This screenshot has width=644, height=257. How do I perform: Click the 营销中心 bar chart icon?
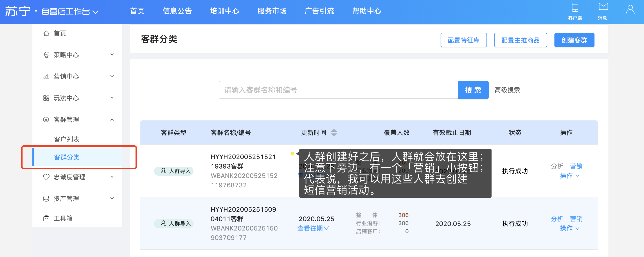tap(46, 76)
